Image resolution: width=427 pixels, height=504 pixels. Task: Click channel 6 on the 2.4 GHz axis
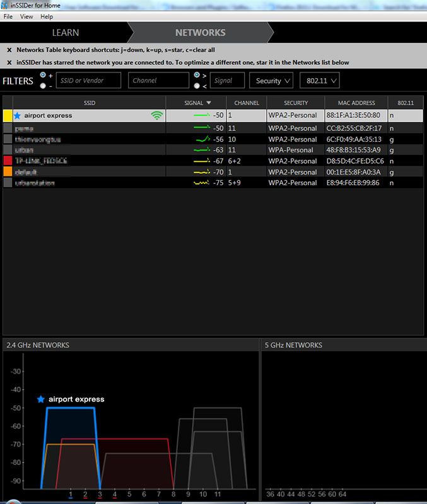pos(144,494)
